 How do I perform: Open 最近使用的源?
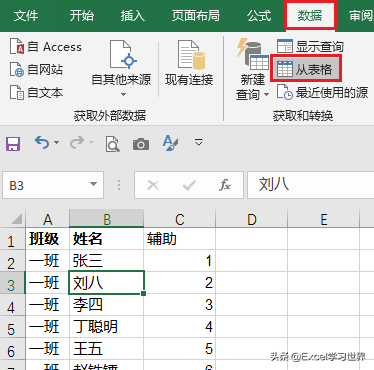322,92
